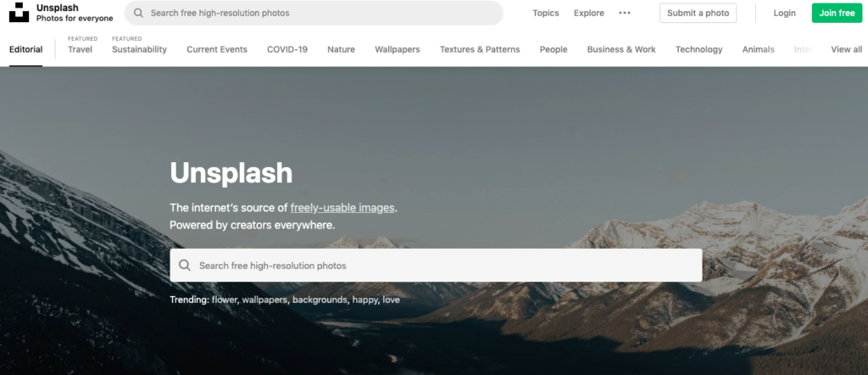Click the text Powered by creators everywhere
Screen dimensions: 868x375
click(253, 226)
